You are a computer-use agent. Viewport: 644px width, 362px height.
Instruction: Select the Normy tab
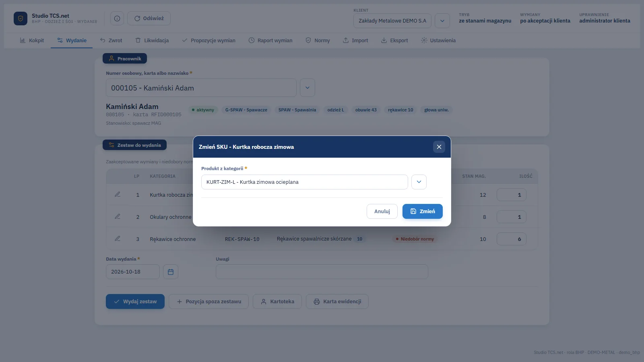pyautogui.click(x=318, y=41)
